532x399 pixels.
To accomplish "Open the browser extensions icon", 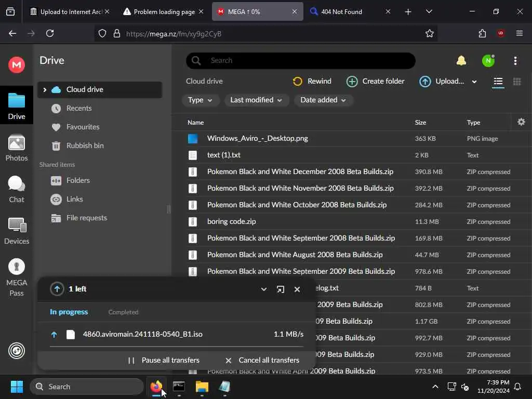I will tap(482, 33).
